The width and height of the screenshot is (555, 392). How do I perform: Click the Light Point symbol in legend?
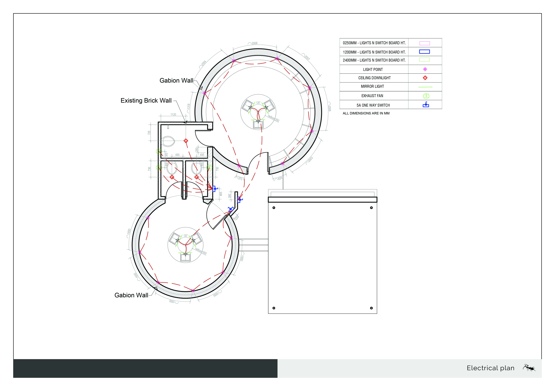(x=425, y=69)
